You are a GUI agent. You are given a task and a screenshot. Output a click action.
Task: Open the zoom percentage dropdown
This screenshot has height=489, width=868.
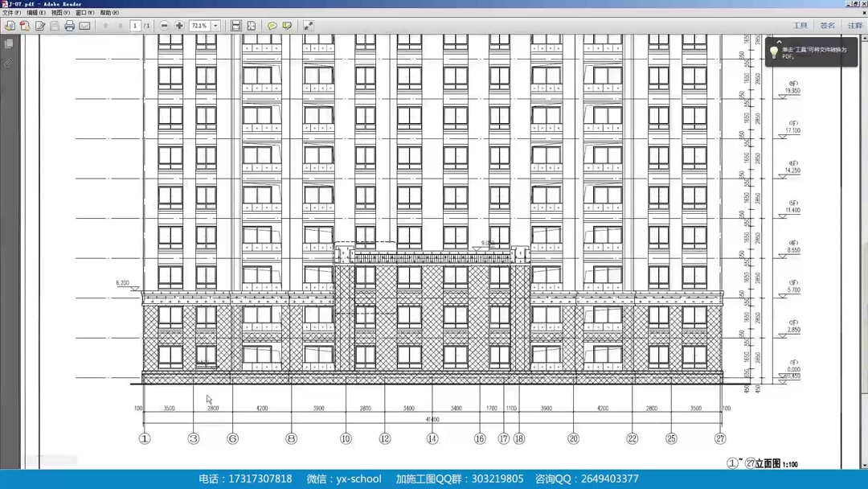point(215,25)
